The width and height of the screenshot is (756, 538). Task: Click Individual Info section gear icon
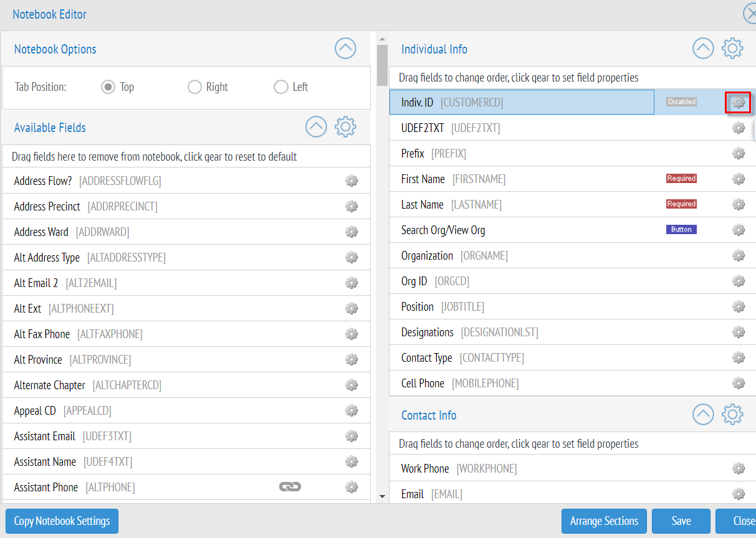[732, 49]
